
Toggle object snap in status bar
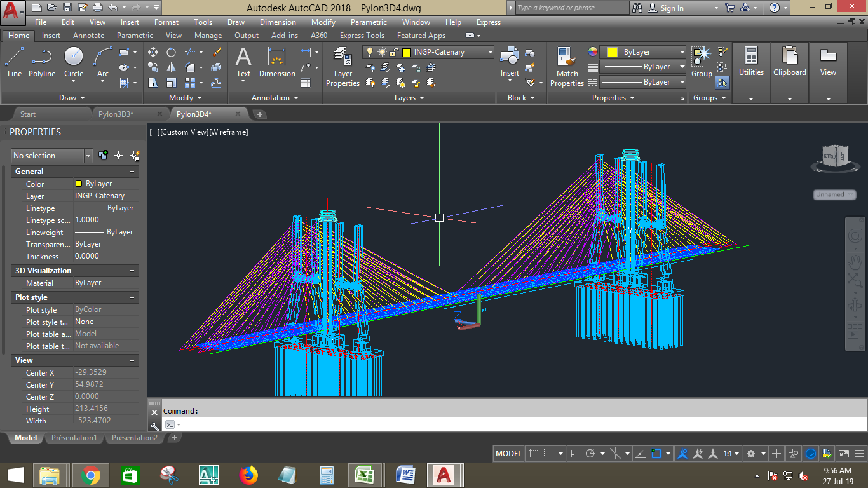(x=656, y=454)
